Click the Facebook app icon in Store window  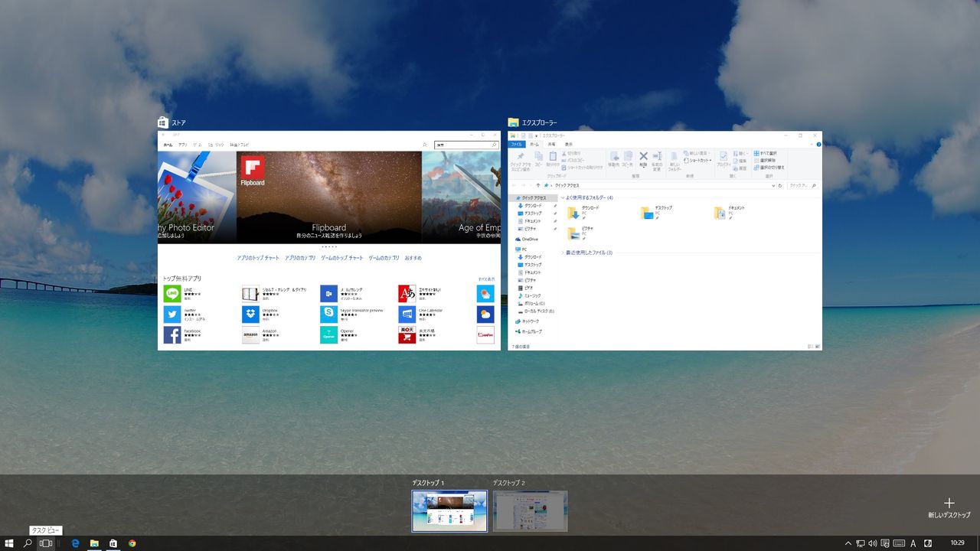click(172, 335)
